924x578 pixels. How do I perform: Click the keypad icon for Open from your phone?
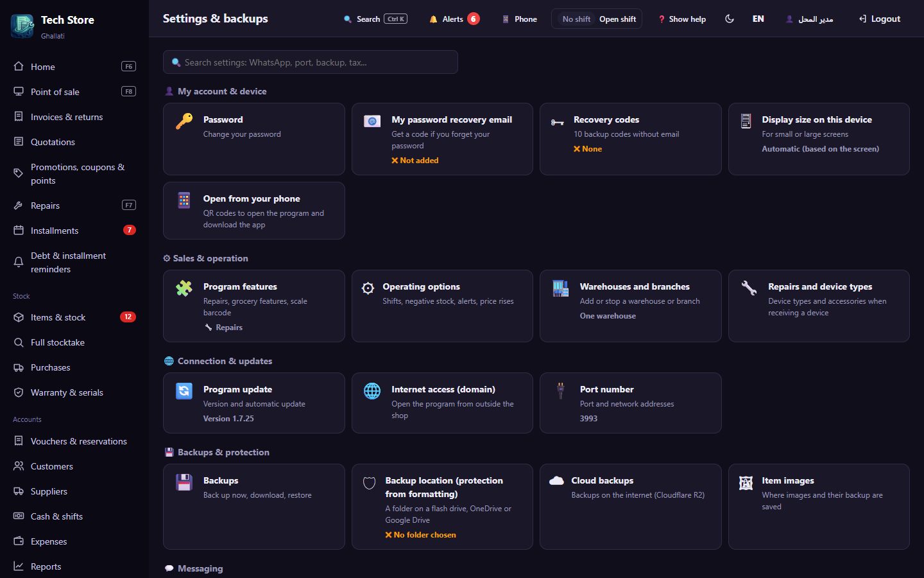pos(184,200)
